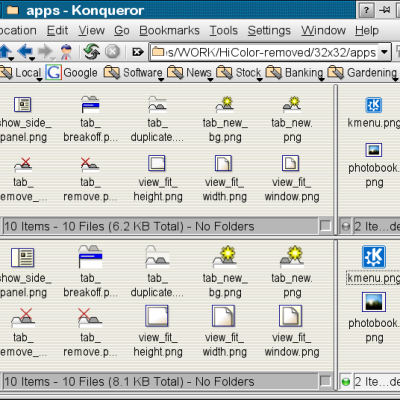Select view_fit_width.png in the bottom pane

tap(223, 316)
